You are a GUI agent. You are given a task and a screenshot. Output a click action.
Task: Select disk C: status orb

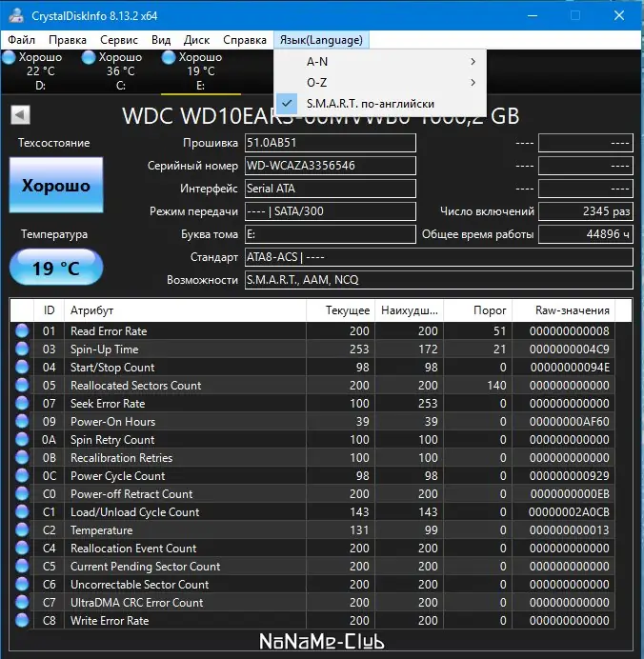coord(89,57)
